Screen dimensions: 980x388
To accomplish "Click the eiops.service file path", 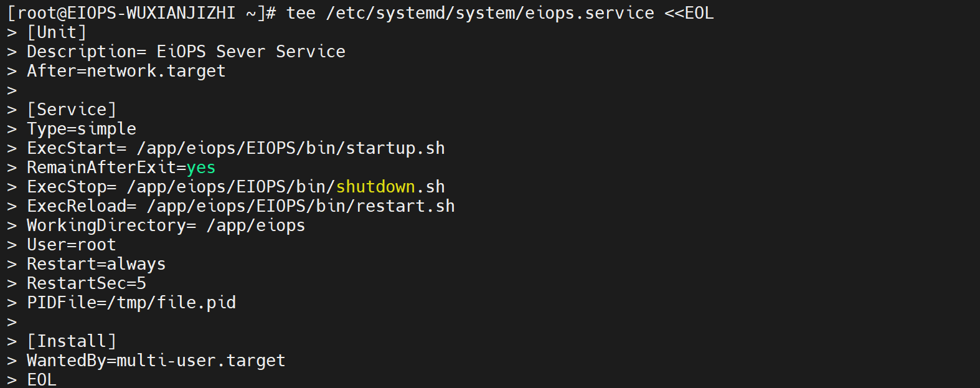I will 489,13.
